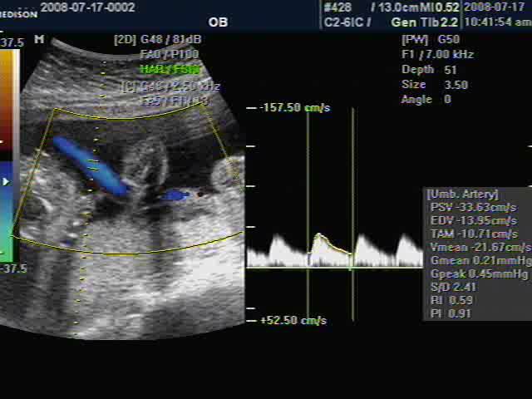Viewport: 532px width, 399px height.
Task: Click the left vertical Doppler trace cursor
Action: 308,214
